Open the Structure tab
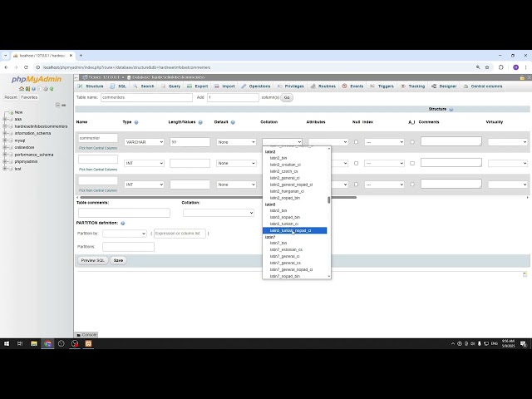Viewport: 532px width, 399px height. tap(91, 86)
